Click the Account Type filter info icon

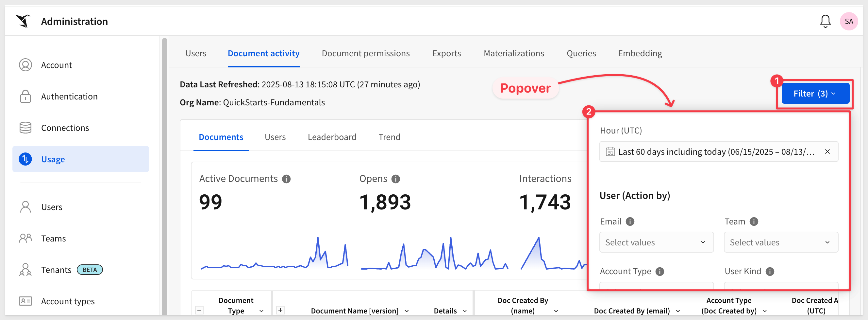click(660, 272)
